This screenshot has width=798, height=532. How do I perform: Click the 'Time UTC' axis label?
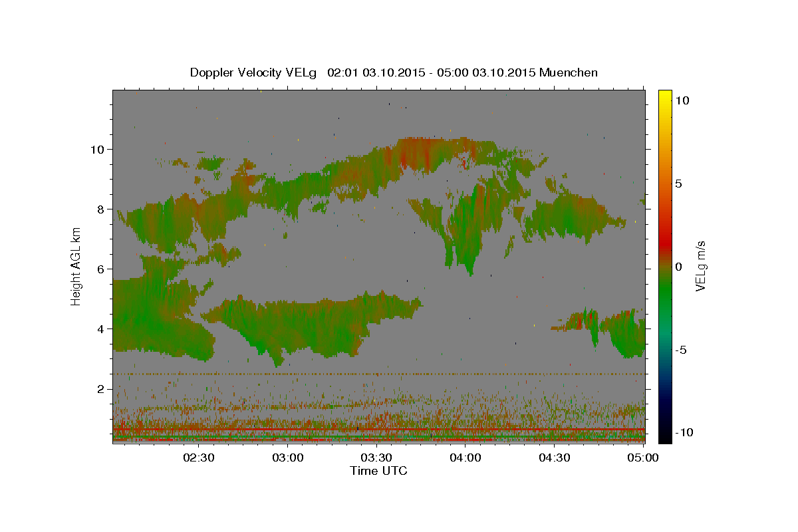click(378, 471)
